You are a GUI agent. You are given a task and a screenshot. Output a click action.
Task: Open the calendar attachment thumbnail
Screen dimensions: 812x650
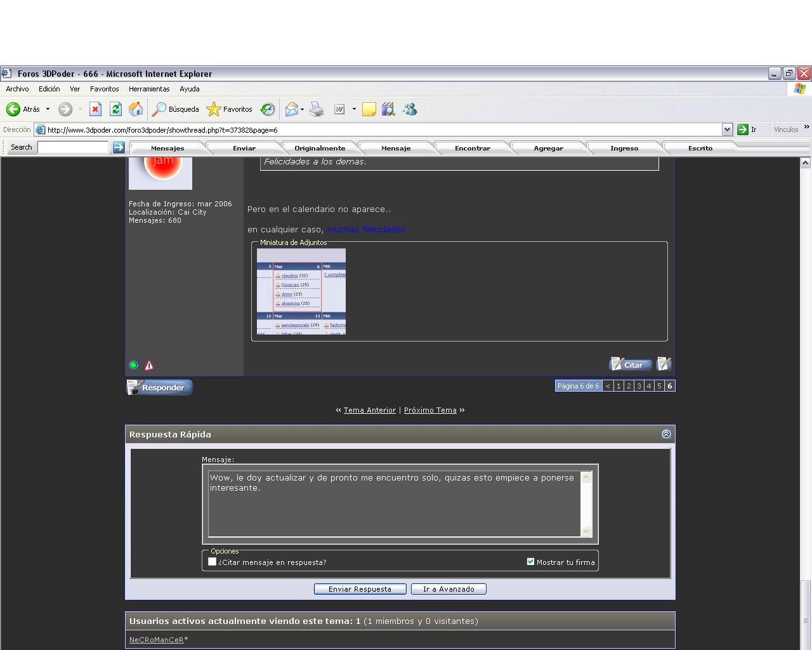(x=301, y=291)
